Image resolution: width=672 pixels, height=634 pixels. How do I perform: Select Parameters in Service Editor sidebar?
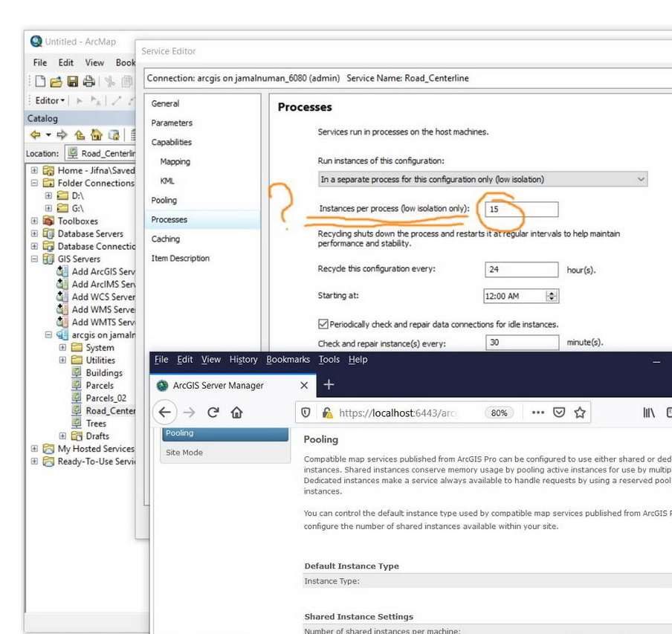pos(172,123)
